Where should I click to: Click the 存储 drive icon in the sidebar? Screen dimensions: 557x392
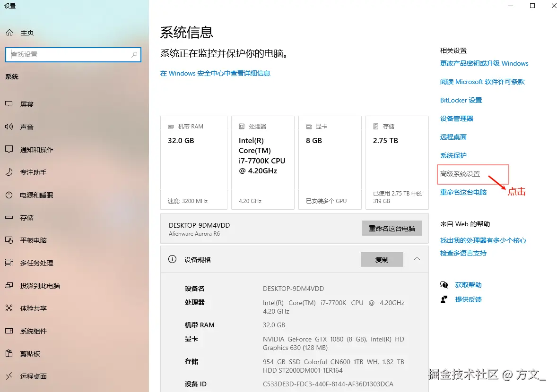click(9, 217)
